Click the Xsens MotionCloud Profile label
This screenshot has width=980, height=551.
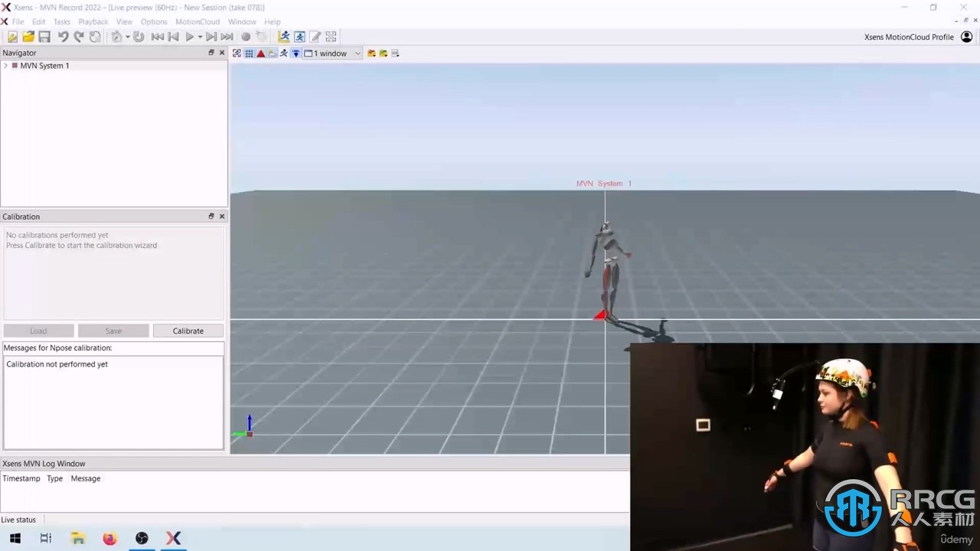(909, 37)
